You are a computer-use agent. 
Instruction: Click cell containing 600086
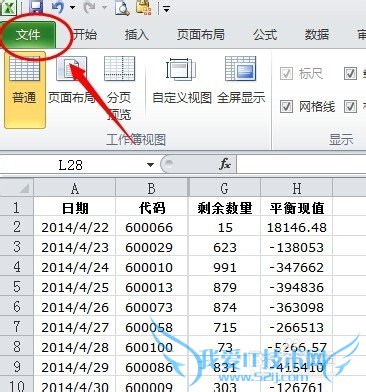[x=152, y=367]
